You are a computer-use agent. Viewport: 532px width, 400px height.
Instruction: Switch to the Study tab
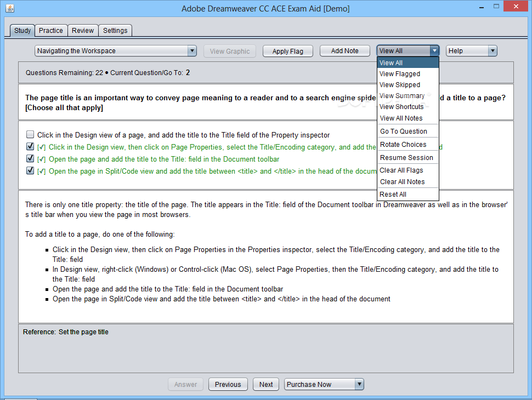coord(22,31)
